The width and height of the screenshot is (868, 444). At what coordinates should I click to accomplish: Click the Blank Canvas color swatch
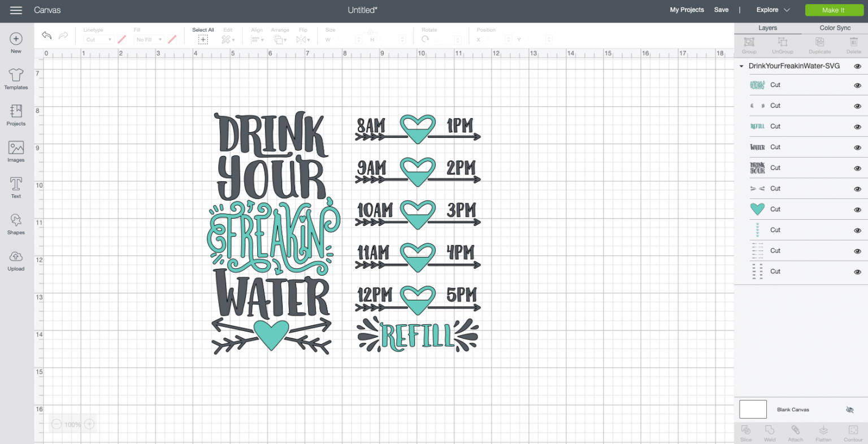point(753,409)
